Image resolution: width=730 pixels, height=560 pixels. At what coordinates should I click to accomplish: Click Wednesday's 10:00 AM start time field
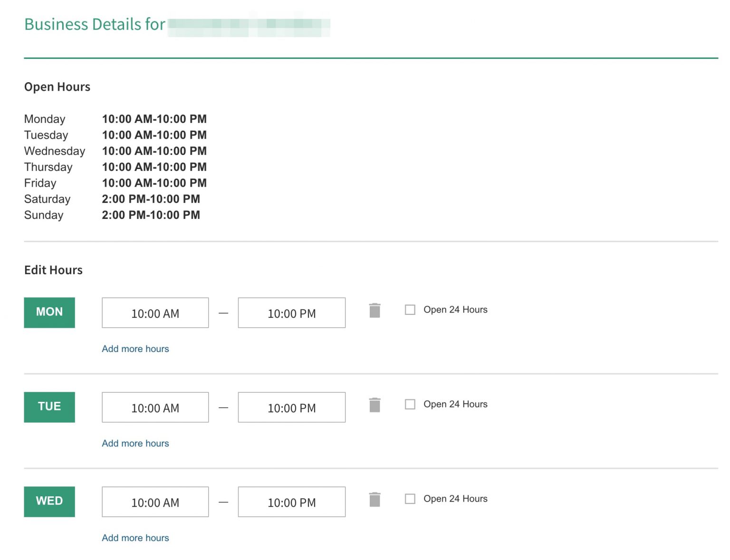point(155,502)
